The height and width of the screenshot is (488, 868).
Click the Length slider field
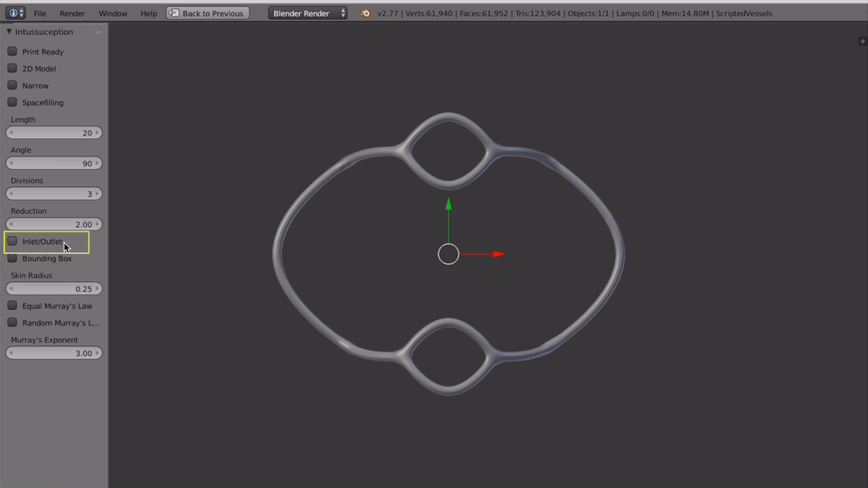click(x=53, y=133)
